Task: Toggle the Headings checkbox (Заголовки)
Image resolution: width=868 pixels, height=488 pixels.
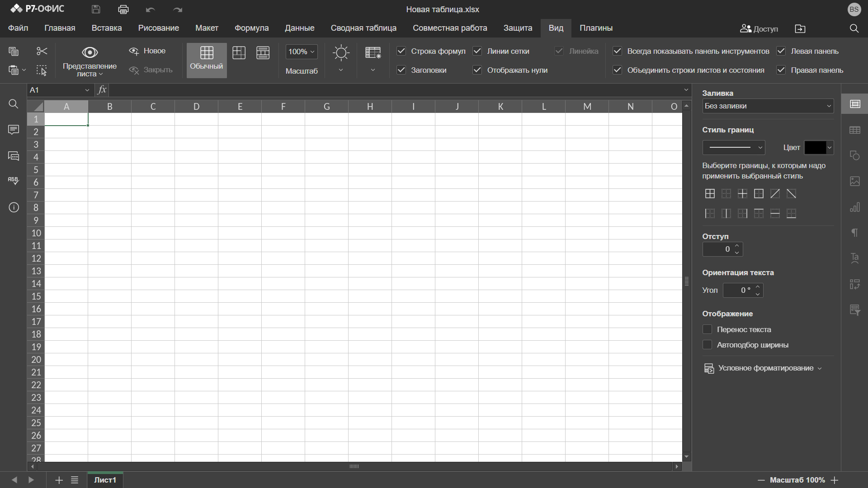Action: (401, 70)
